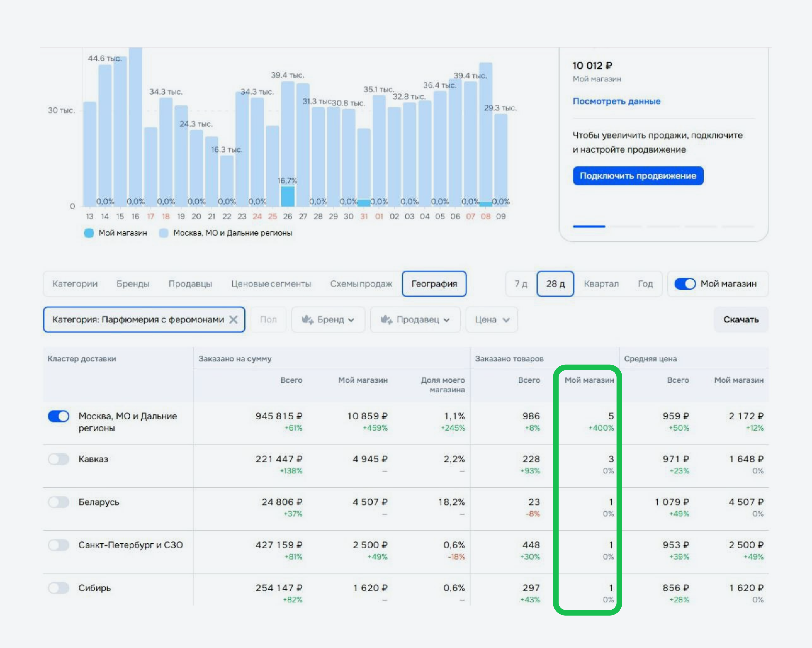Click the Категория: Парфюмерия с феромонами filter field

[144, 320]
